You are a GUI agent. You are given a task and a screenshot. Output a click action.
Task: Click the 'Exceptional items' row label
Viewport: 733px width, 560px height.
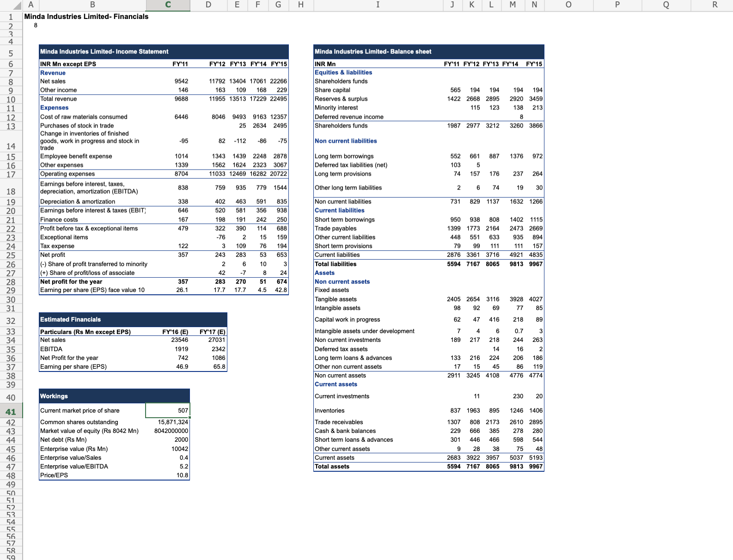64,237
